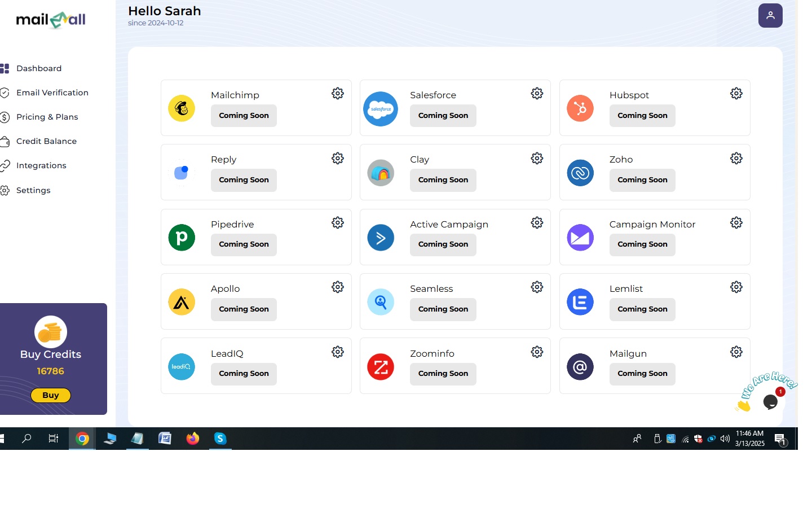Open settings gear on Zoho card
The image size is (812, 508).
[x=736, y=159]
